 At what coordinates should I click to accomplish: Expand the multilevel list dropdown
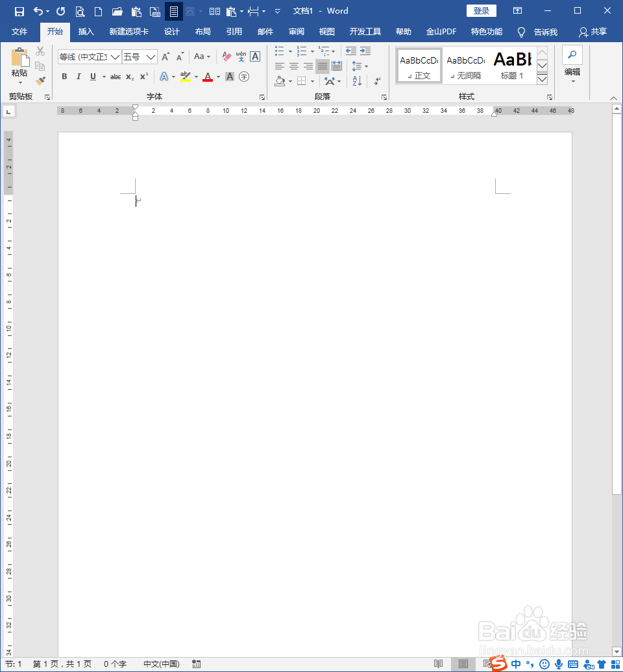coord(333,51)
